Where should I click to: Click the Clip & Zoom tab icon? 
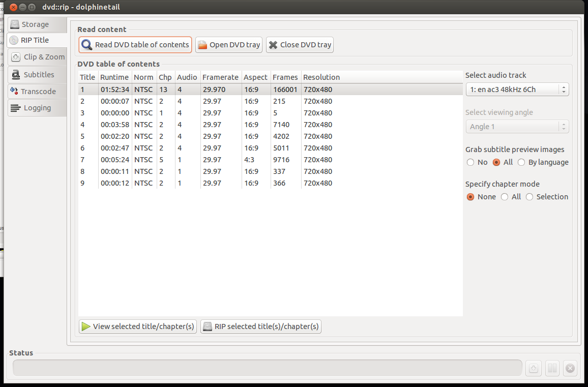[x=16, y=57]
